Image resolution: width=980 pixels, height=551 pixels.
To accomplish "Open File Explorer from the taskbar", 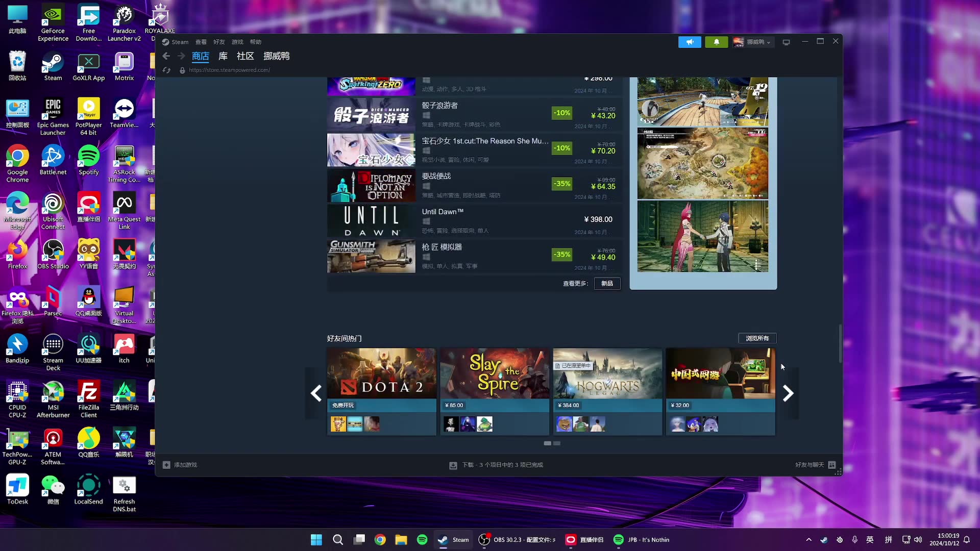I will pyautogui.click(x=401, y=540).
